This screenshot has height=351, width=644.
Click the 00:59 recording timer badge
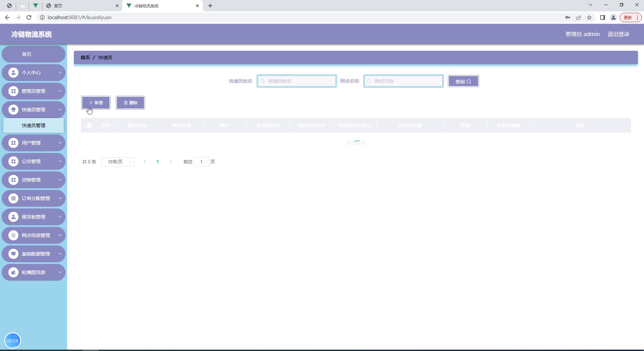point(12,341)
